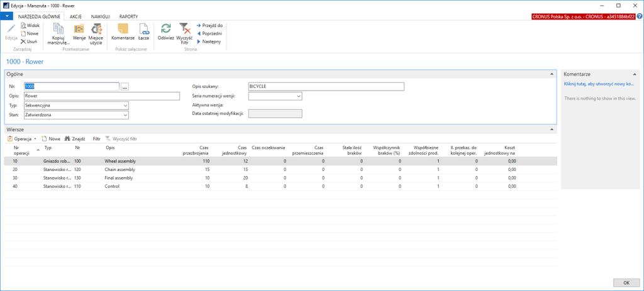Switch to NAWIGUJ tab

click(x=100, y=16)
